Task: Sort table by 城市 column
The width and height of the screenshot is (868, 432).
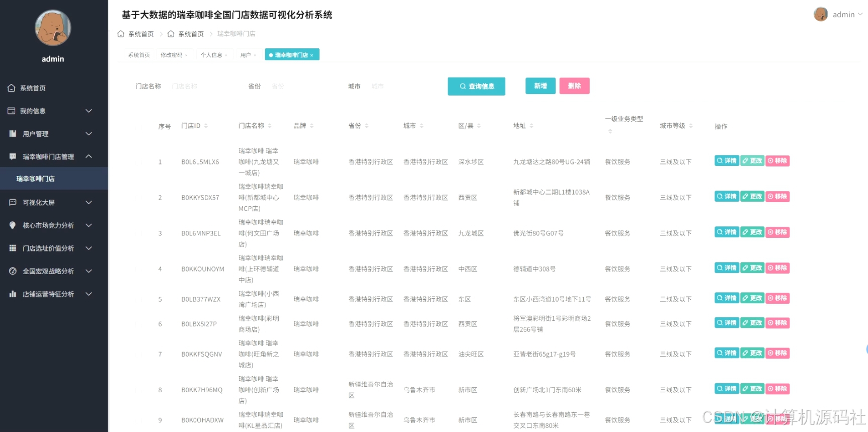Action: coord(422,126)
